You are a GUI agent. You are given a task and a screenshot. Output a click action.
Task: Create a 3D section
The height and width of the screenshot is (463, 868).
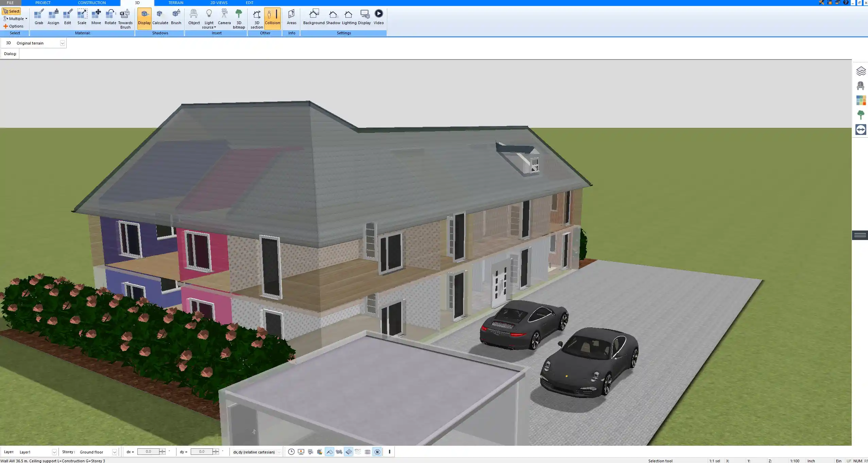point(257,19)
